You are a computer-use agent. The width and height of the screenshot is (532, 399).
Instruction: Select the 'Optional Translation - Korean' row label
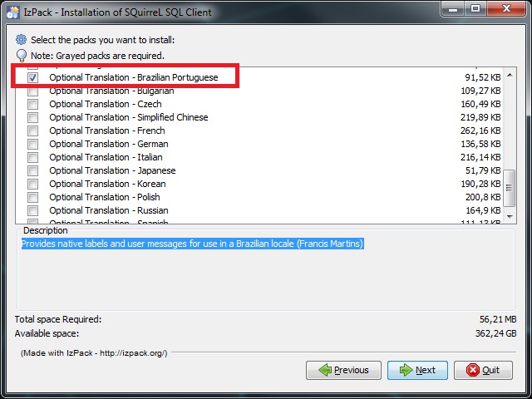click(x=107, y=184)
